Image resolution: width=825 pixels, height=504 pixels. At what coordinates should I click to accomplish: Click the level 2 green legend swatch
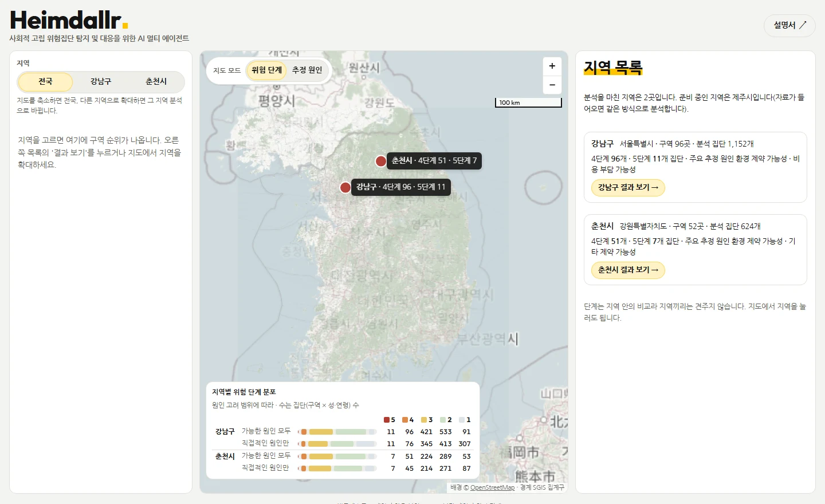(443, 420)
